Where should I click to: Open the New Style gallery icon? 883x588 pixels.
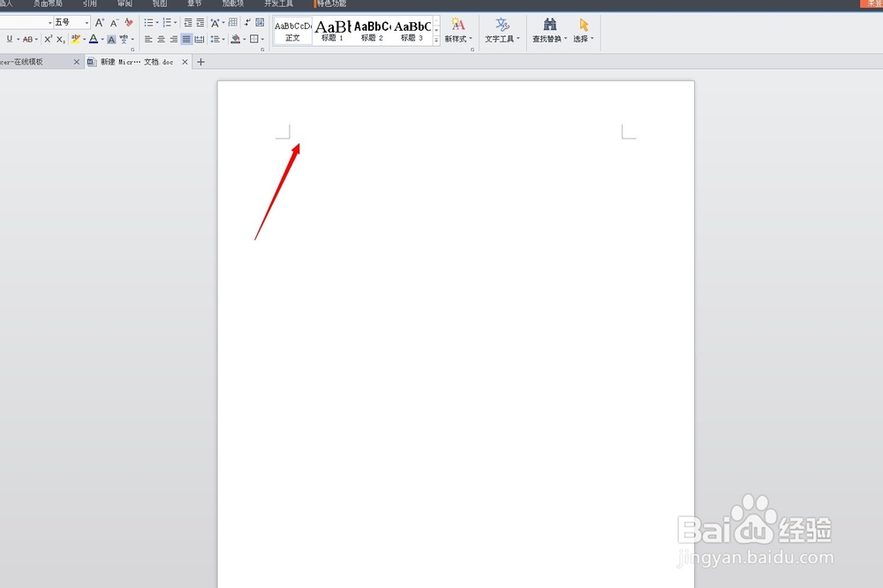coord(457,24)
